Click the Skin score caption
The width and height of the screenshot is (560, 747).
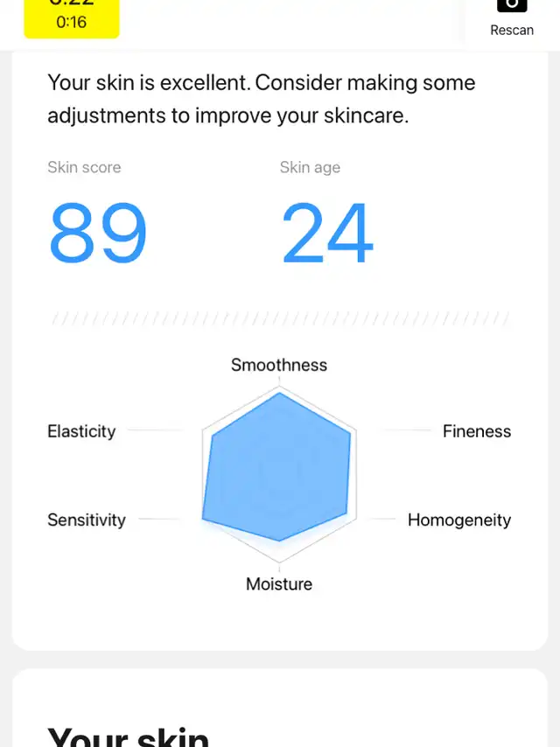84,167
